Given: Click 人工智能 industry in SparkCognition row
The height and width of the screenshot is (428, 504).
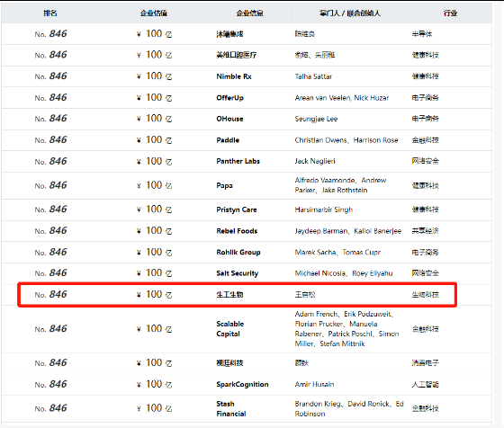Looking at the screenshot, I should (x=425, y=384).
